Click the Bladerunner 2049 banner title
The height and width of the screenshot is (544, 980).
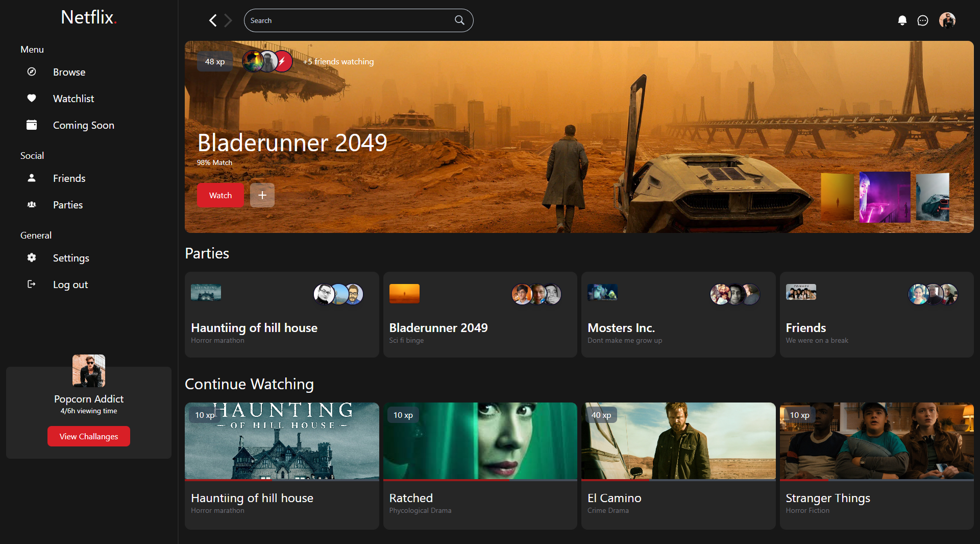coord(292,143)
